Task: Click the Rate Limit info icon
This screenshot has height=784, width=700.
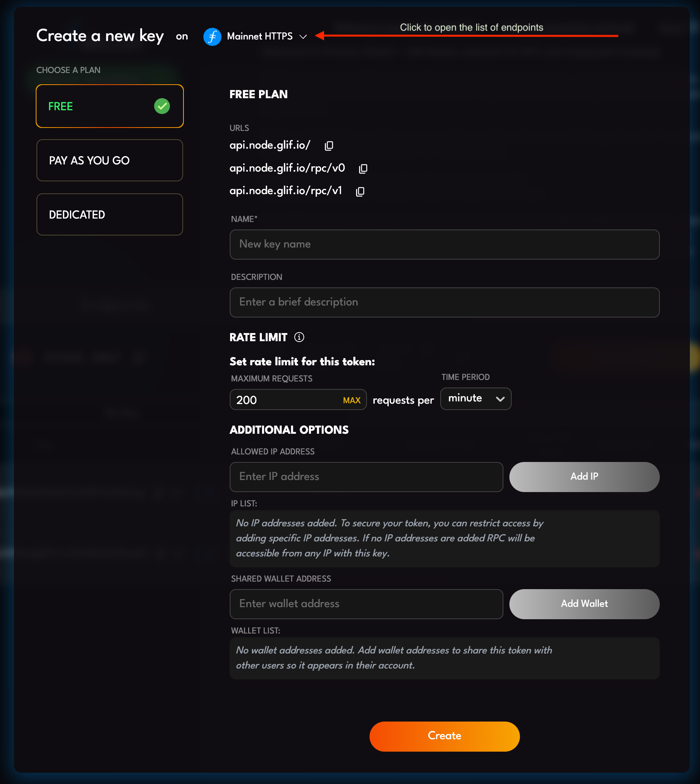Action: coord(299,337)
